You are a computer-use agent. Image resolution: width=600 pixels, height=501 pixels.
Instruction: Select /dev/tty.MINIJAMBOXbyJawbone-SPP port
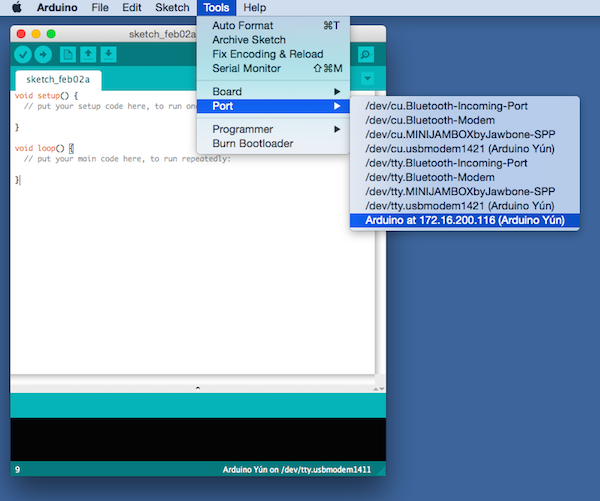click(x=465, y=191)
